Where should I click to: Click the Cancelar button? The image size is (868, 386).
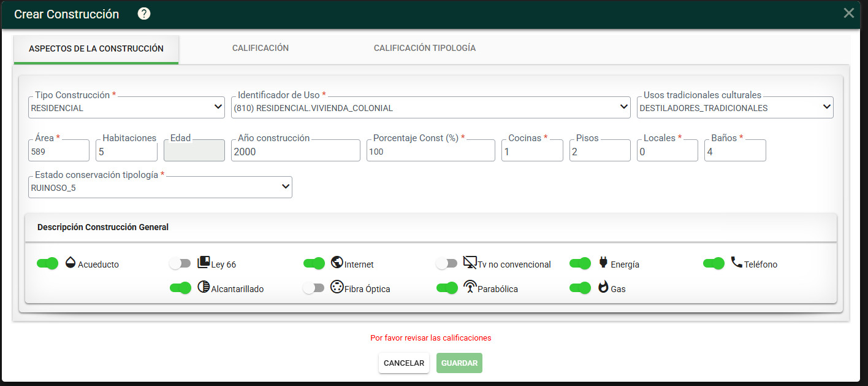point(404,363)
